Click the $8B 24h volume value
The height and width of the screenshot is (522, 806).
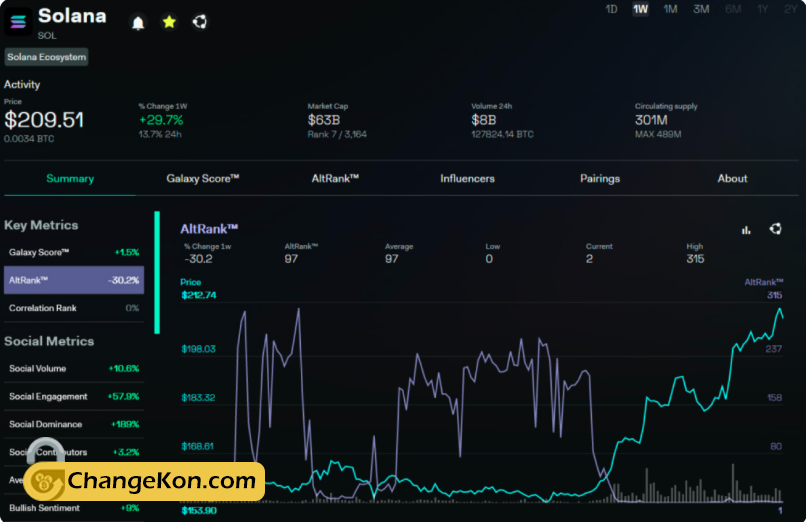pos(484,120)
